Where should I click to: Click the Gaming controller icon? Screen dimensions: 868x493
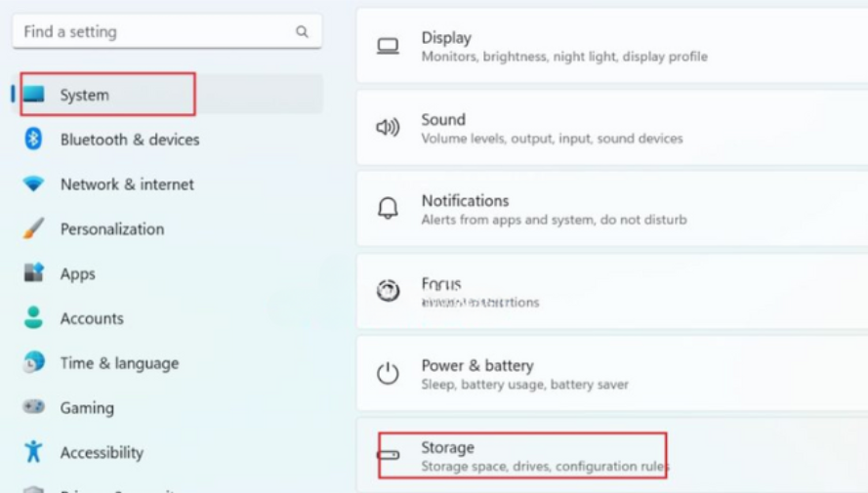pos(33,407)
